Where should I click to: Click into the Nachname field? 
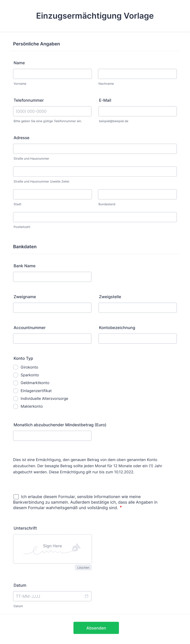137,74
